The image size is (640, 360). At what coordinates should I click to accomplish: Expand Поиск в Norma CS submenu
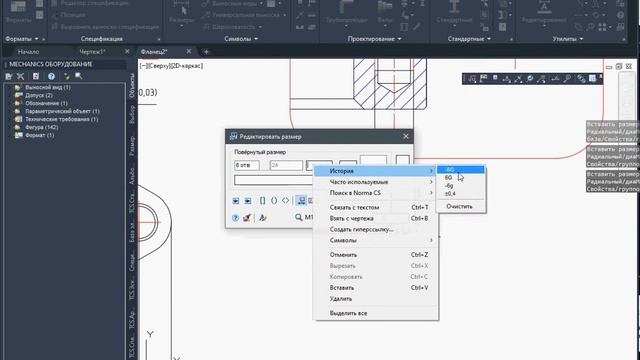(x=376, y=193)
